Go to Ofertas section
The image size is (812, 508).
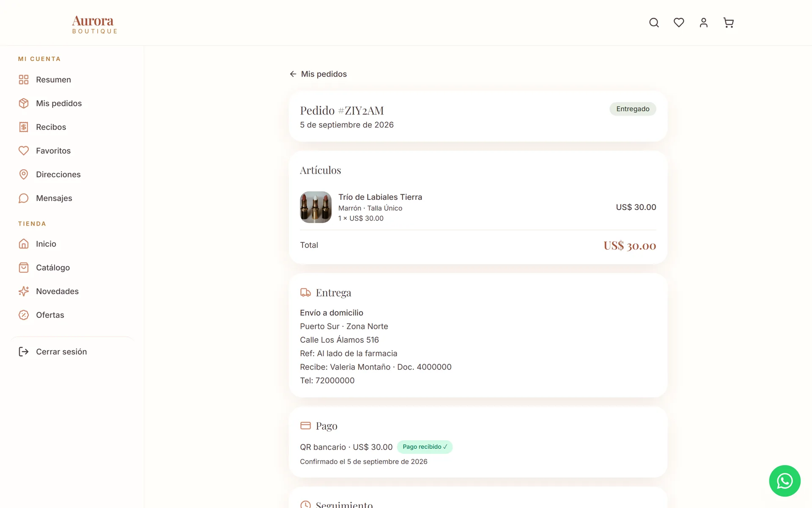[x=72, y=315]
